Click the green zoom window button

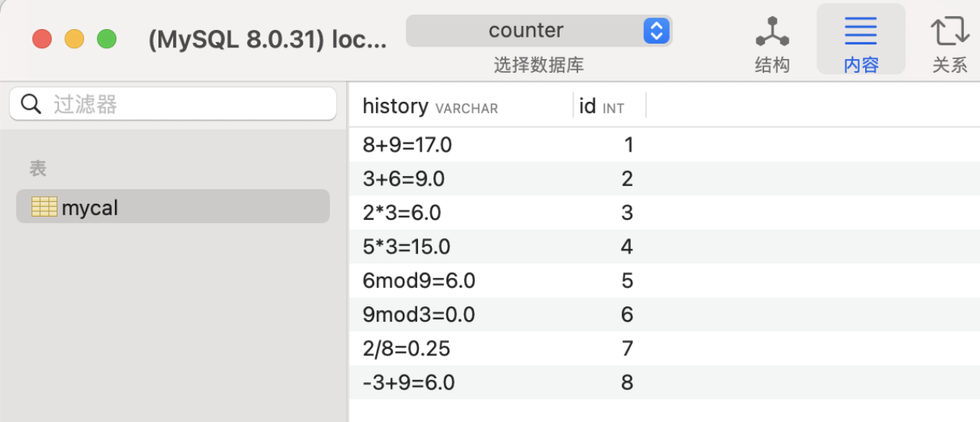[x=106, y=39]
